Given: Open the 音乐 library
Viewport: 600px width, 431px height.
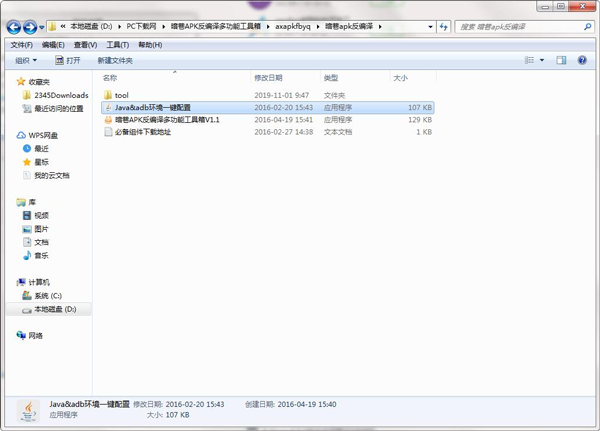Looking at the screenshot, I should coord(41,256).
